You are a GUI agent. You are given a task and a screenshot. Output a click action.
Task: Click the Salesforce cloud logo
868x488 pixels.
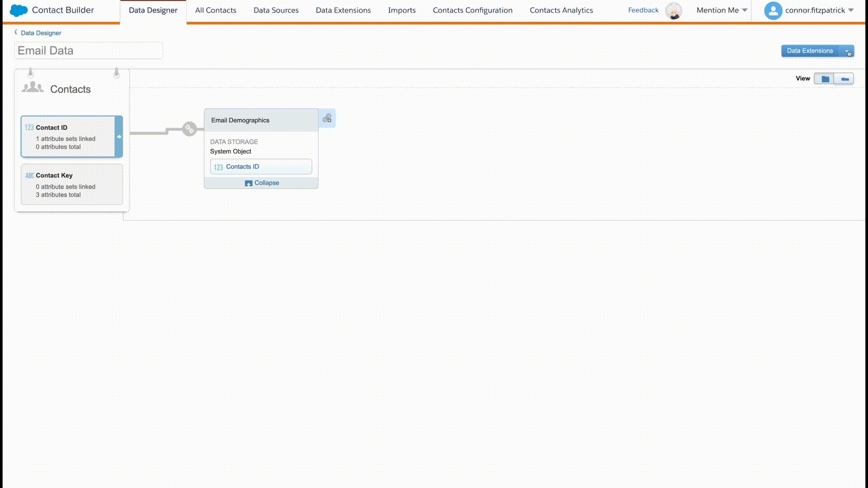[x=19, y=10]
